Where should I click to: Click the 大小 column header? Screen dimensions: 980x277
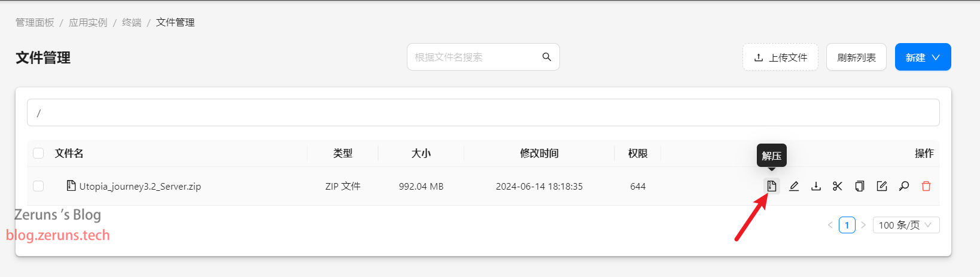(x=421, y=153)
